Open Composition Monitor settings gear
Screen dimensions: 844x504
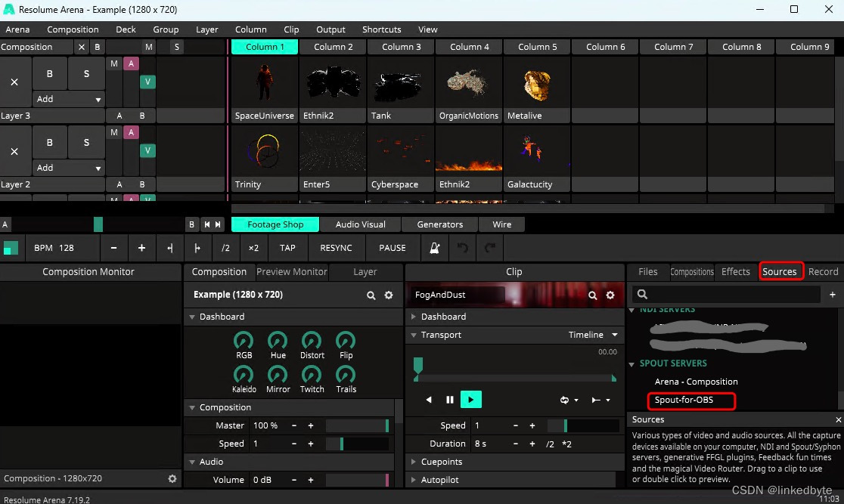(x=172, y=479)
